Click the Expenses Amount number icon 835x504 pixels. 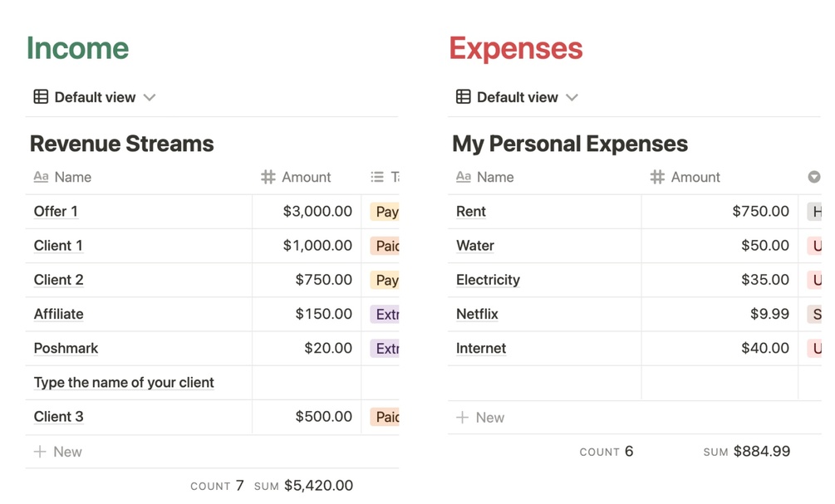(x=657, y=177)
